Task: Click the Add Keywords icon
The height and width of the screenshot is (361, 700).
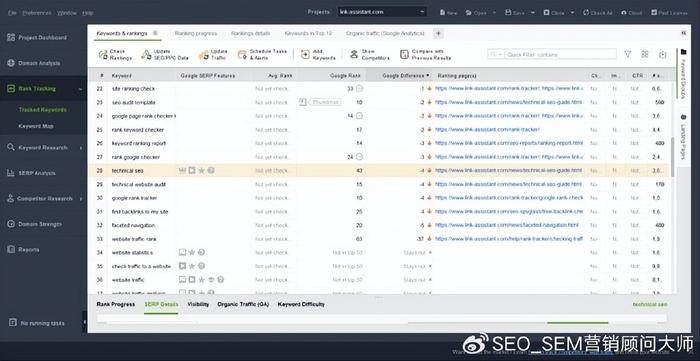Action: [x=305, y=54]
